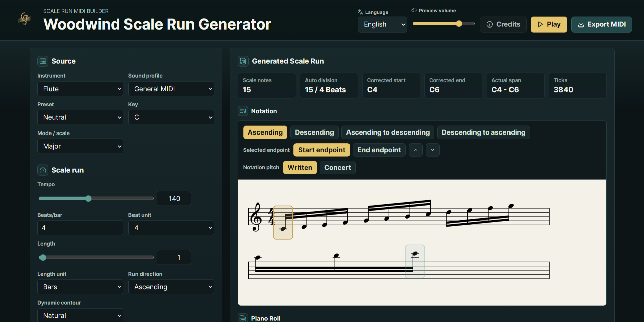644x322 pixels.
Task: Open the Dynamic contour dropdown showing Natural
Action: click(80, 315)
